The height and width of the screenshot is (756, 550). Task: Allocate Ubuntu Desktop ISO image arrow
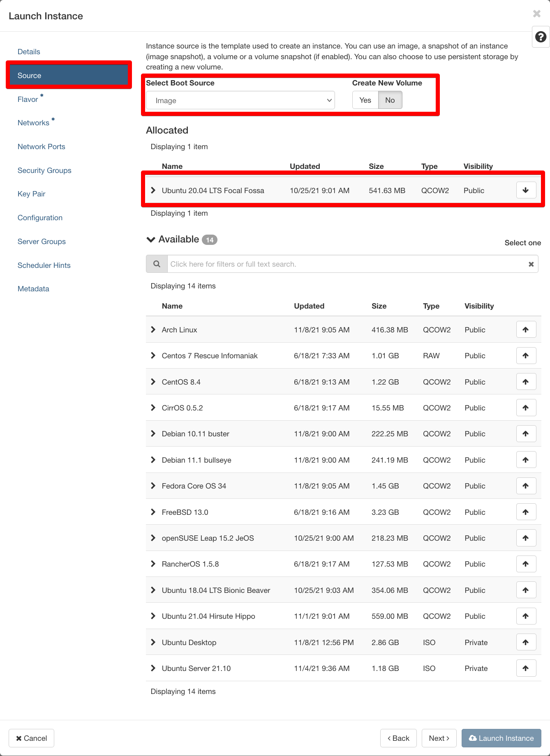point(526,642)
